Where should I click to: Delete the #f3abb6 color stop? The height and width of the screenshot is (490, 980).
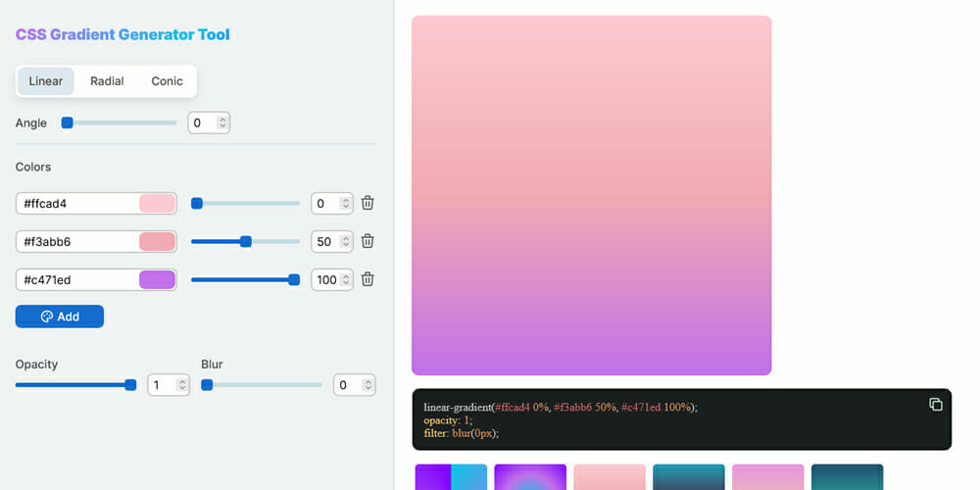(x=367, y=241)
